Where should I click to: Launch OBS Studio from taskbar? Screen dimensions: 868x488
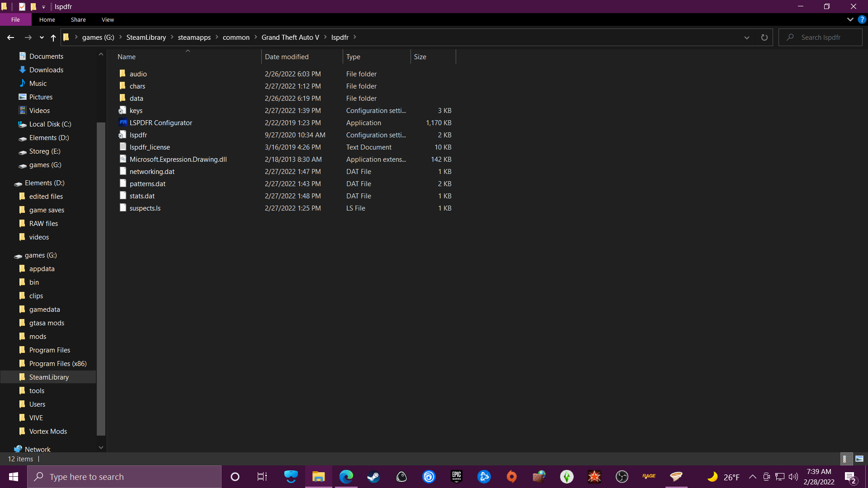tap(622, 477)
